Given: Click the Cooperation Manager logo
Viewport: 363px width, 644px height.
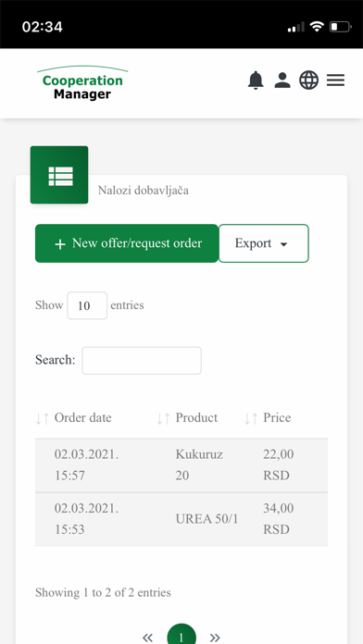Looking at the screenshot, I should pos(82,83).
